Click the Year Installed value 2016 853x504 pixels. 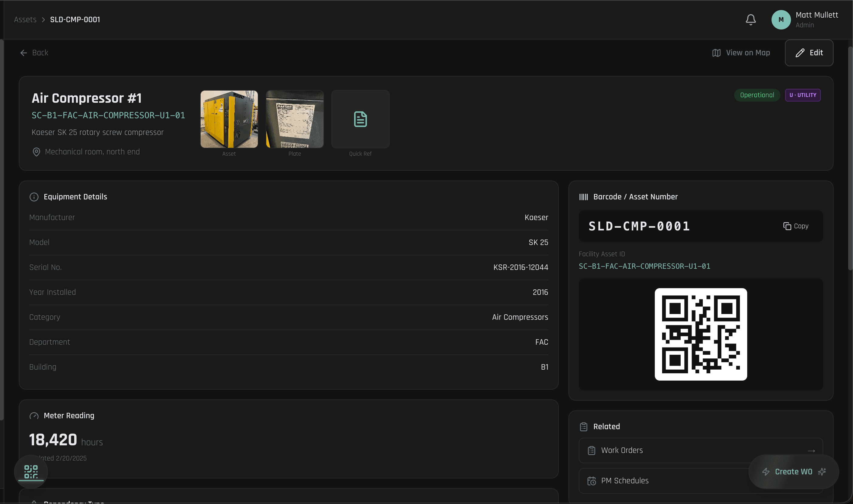[x=540, y=292]
